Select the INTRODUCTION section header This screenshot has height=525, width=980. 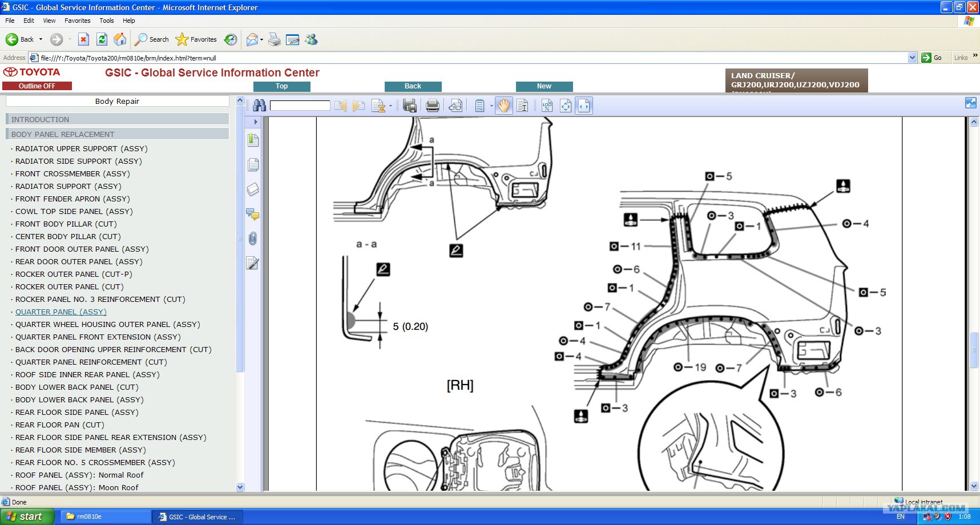(x=118, y=119)
